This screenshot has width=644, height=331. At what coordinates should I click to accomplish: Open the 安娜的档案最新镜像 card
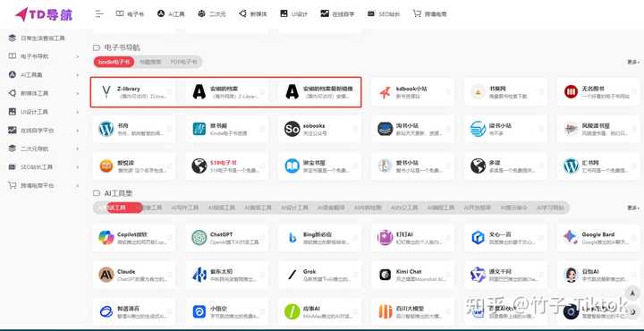[x=319, y=92]
